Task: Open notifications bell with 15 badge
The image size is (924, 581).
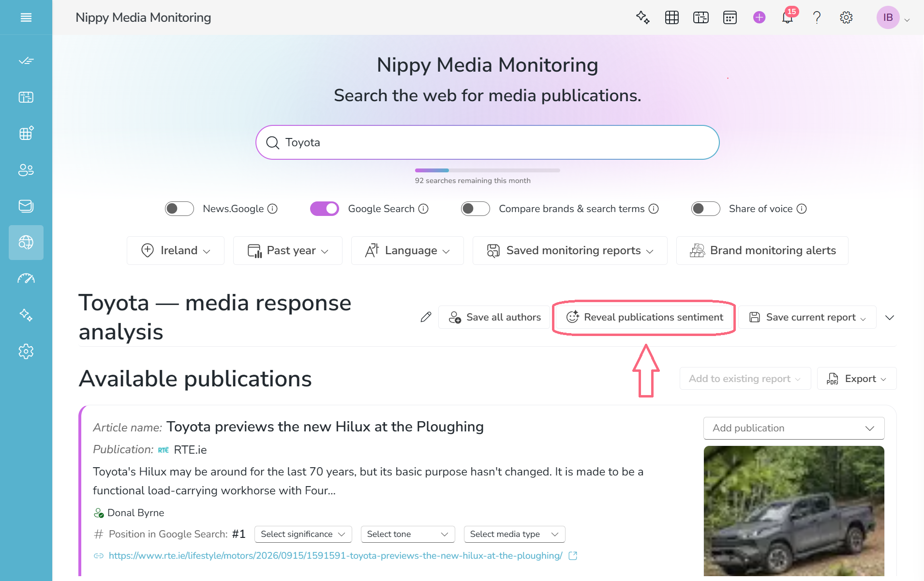Action: (x=788, y=17)
